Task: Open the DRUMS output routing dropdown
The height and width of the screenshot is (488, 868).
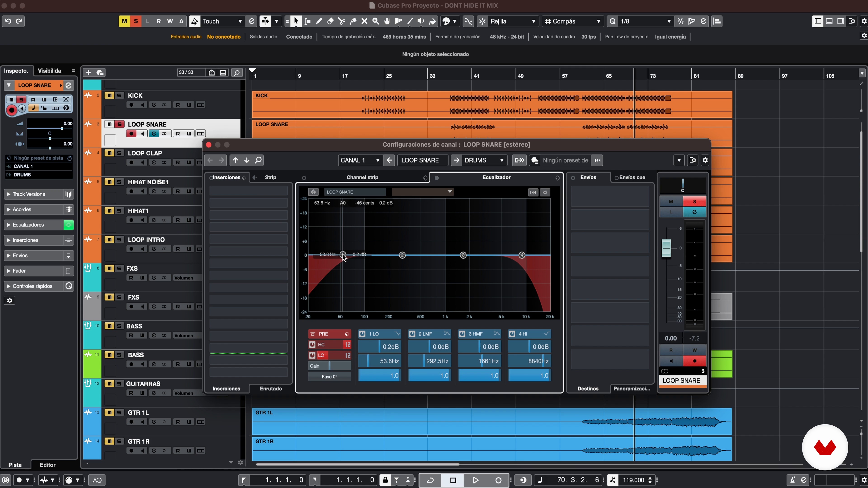Action: pyautogui.click(x=485, y=160)
